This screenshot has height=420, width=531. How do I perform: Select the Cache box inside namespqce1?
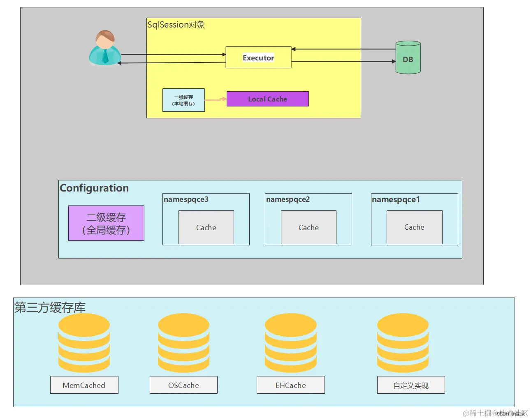click(x=415, y=227)
